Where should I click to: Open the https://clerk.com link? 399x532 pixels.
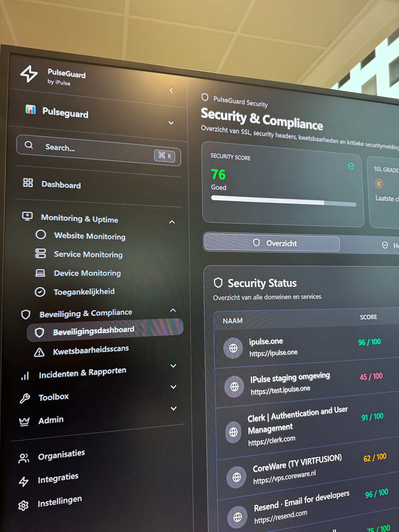(272, 441)
